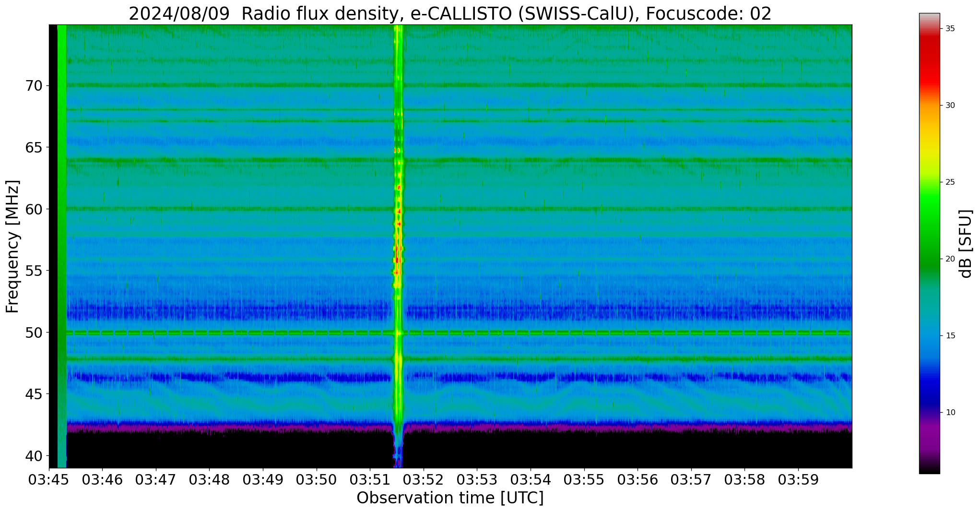The width and height of the screenshot is (980, 512).
Task: Click the 65 MHz frequency tick label
Action: tap(34, 147)
